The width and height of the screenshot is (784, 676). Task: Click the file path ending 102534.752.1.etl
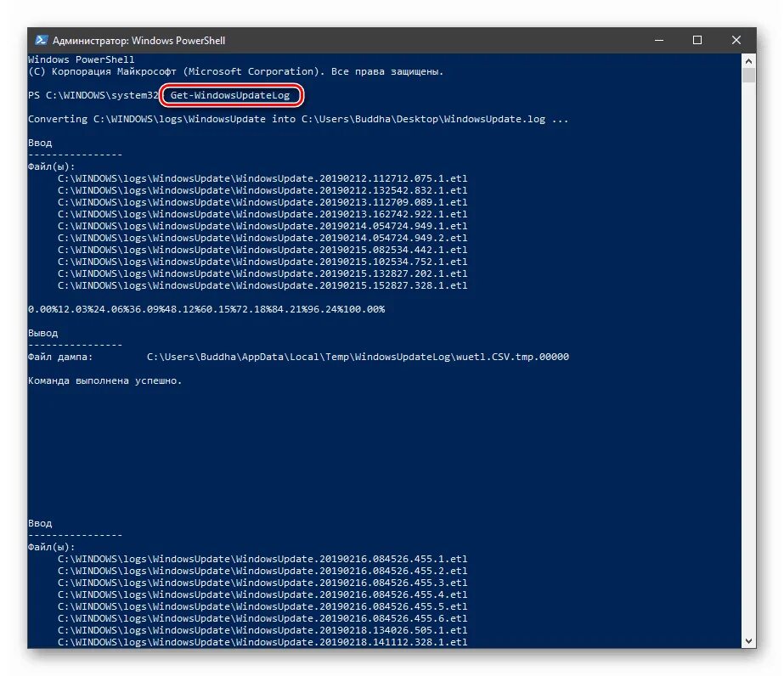pyautogui.click(x=262, y=262)
